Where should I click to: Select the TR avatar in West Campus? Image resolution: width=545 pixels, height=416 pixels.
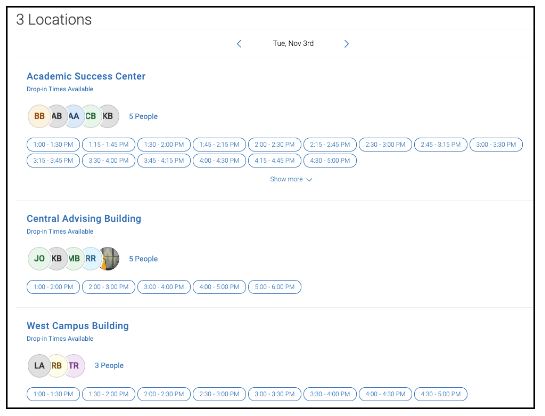[x=74, y=366]
